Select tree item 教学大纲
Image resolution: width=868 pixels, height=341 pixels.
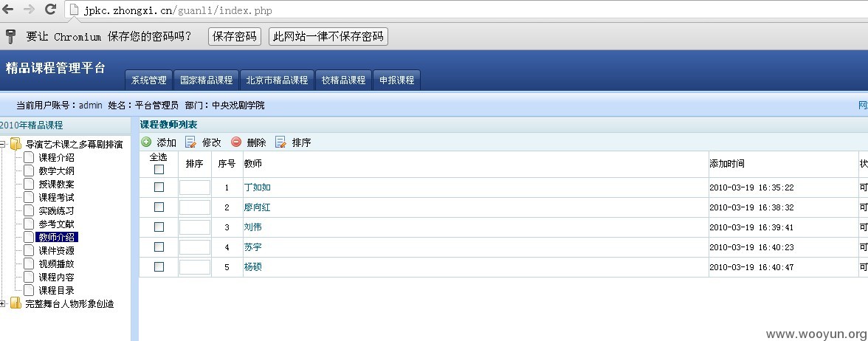point(56,171)
